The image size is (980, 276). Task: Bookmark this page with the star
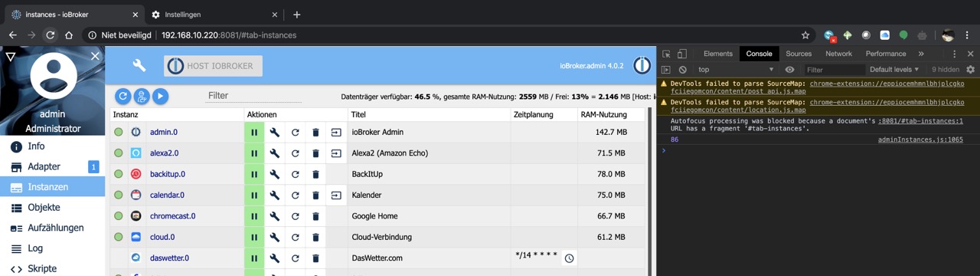point(805,35)
